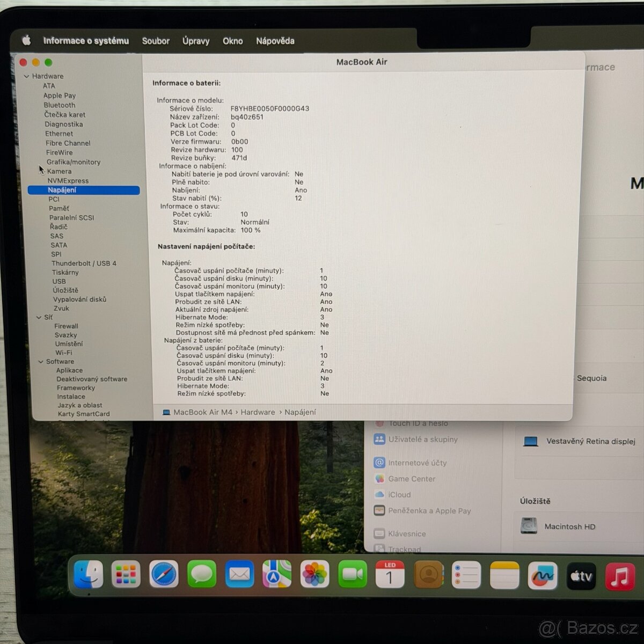Open Klávesnice in System Settings
Image resolution: width=644 pixels, height=644 pixels.
(x=400, y=534)
